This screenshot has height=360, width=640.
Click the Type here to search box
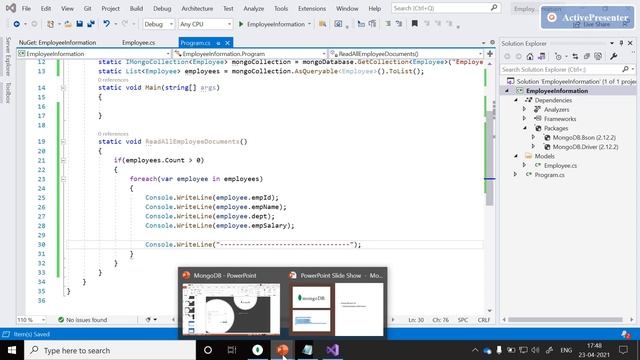110,350
